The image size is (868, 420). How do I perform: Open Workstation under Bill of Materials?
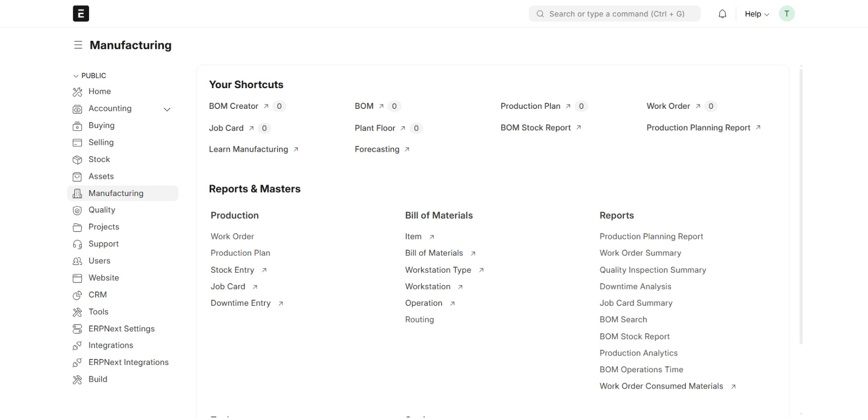(x=428, y=287)
